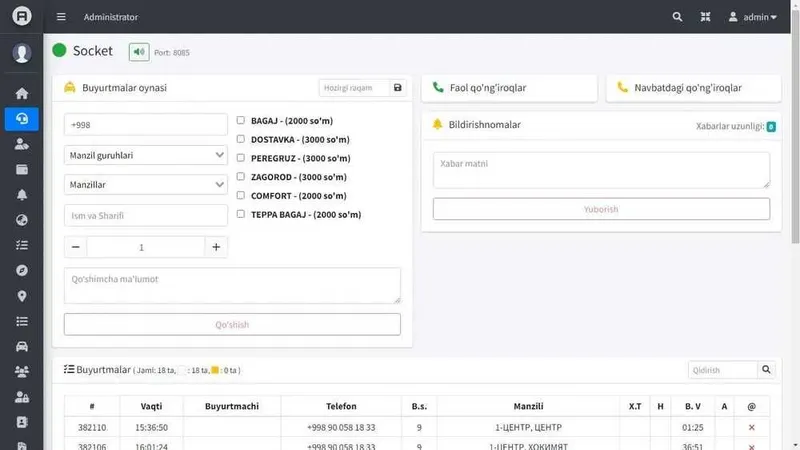Open the user avatar profile in sidebar

[21, 53]
